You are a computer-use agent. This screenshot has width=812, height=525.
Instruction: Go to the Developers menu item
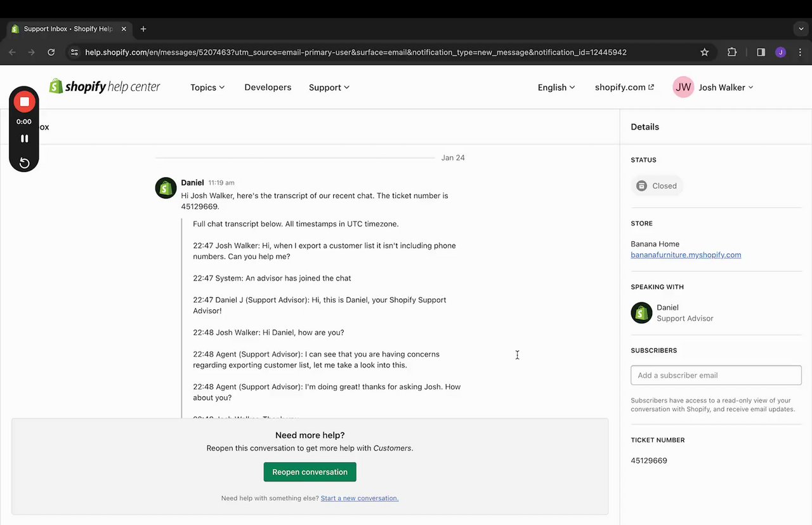click(268, 88)
